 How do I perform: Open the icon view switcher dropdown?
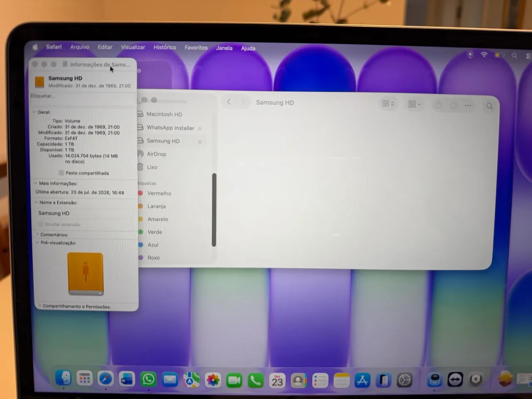coord(388,103)
